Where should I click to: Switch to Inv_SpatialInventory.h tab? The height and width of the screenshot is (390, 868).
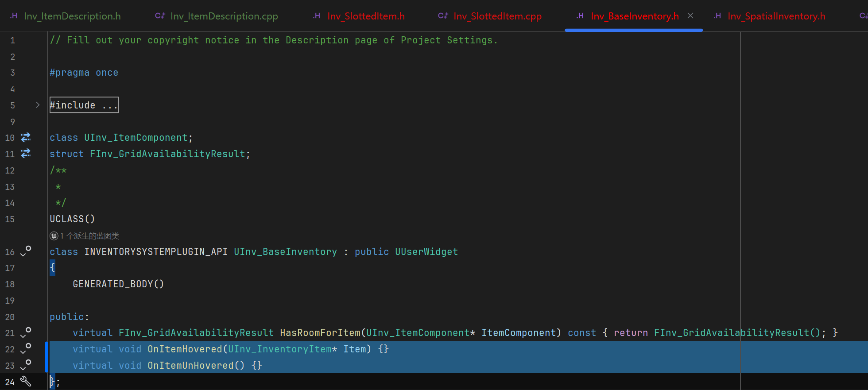click(x=776, y=16)
